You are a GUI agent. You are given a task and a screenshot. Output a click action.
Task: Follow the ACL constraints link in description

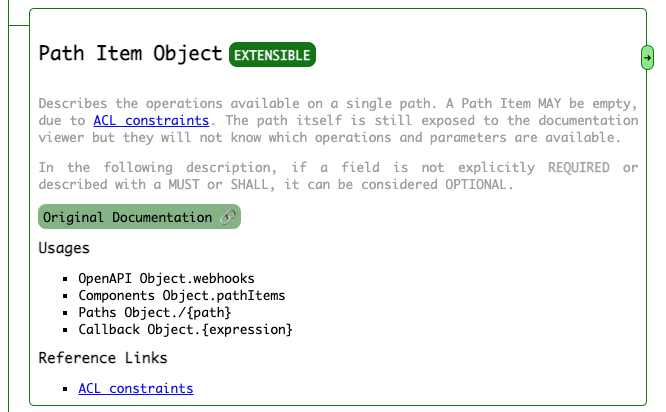[151, 120]
